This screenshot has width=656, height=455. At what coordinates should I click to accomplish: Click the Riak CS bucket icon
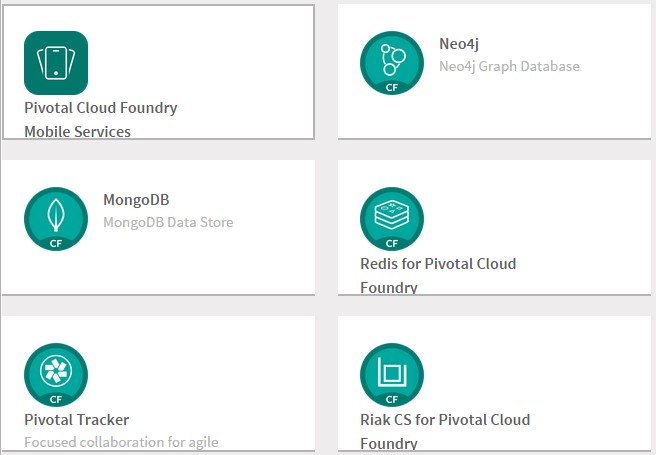(392, 375)
